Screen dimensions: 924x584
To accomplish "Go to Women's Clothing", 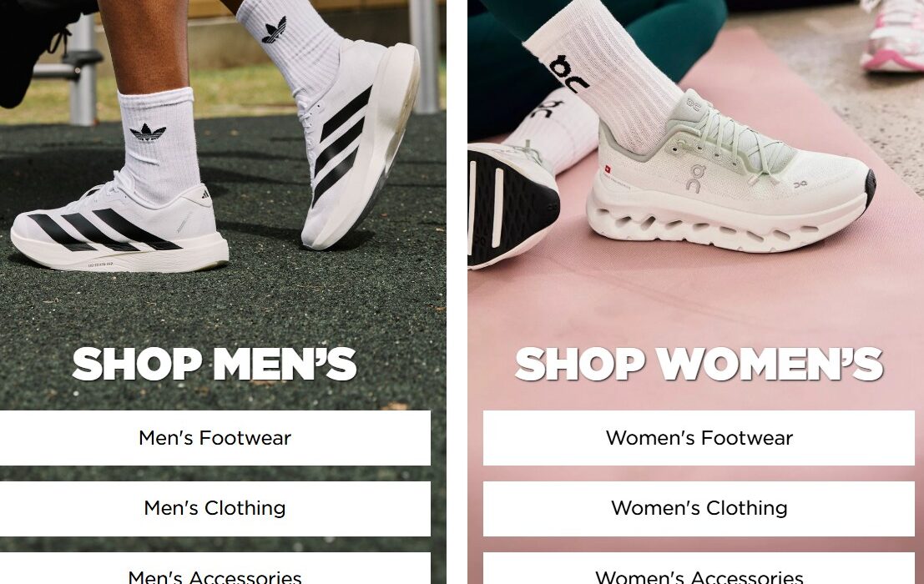I will pyautogui.click(x=699, y=509).
